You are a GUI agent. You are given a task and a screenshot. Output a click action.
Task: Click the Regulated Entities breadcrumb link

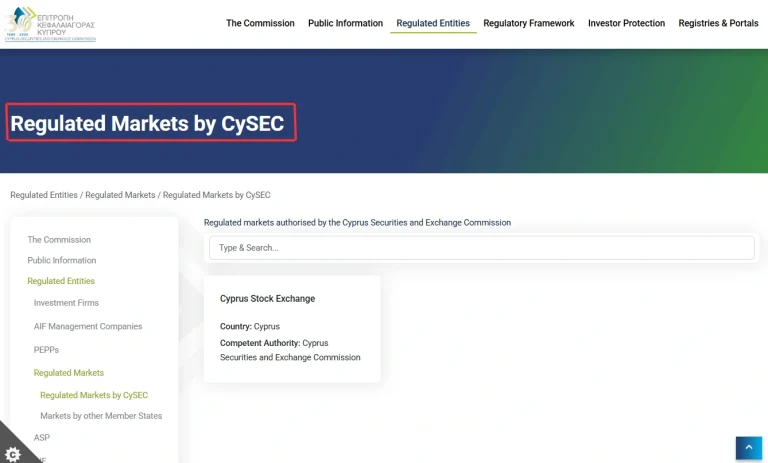44,195
